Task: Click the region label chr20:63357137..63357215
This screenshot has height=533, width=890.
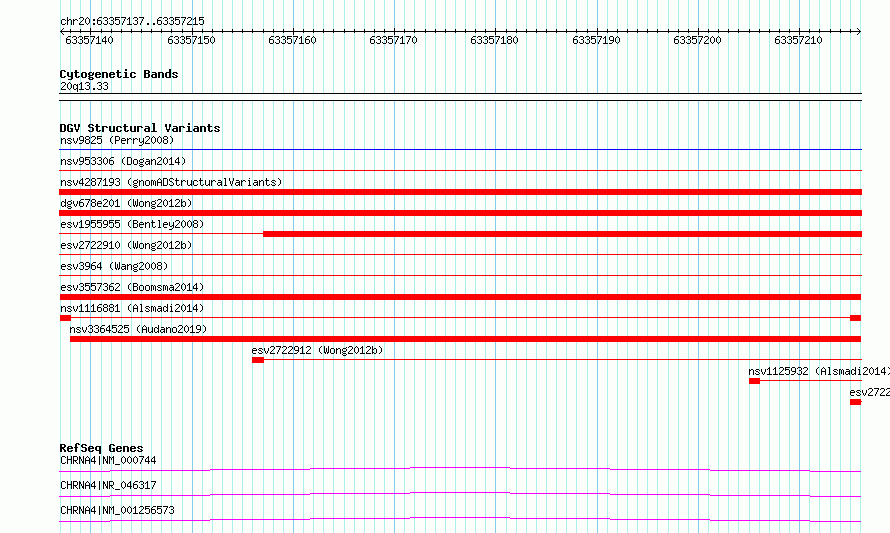Action: click(x=132, y=22)
